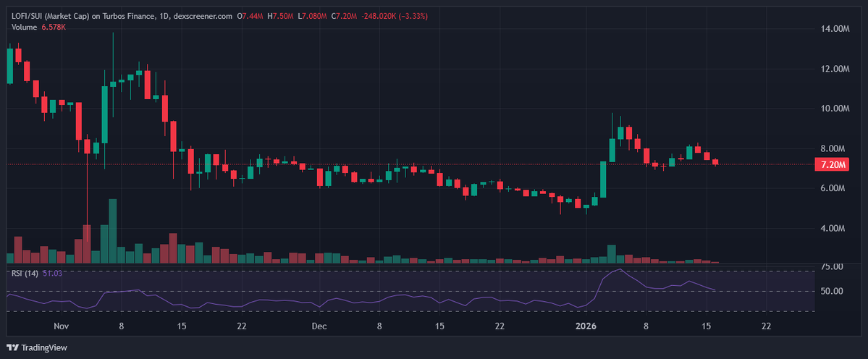Screen dimensions: 868x359
Task: Select the RSI (14) indicator label
Action: 25,273
